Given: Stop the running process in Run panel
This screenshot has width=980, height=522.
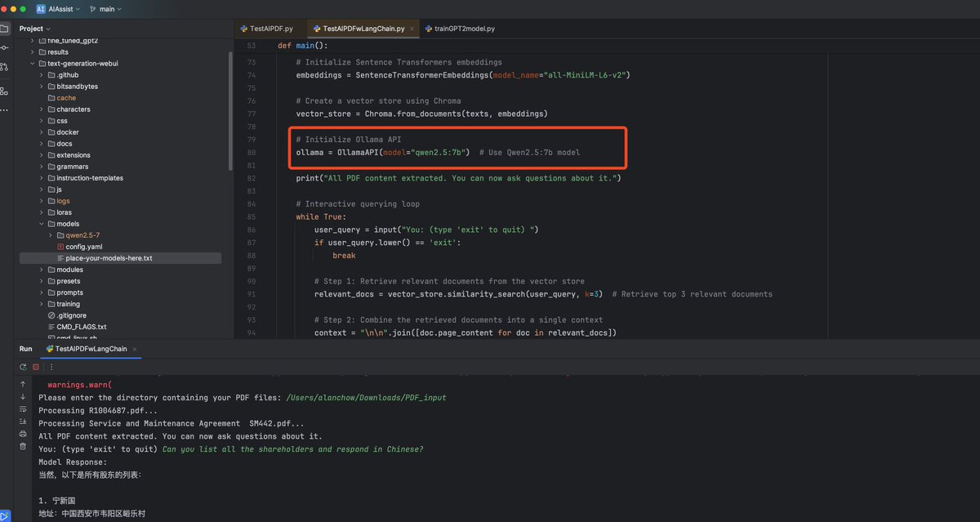Looking at the screenshot, I should click(x=36, y=367).
